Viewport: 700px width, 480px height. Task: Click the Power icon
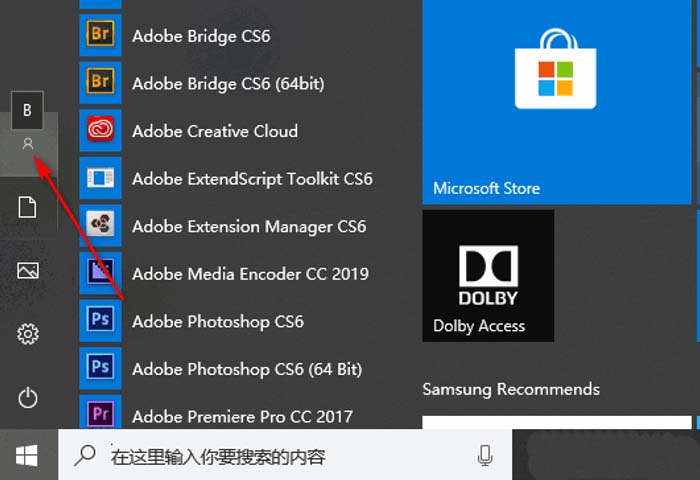click(x=28, y=398)
